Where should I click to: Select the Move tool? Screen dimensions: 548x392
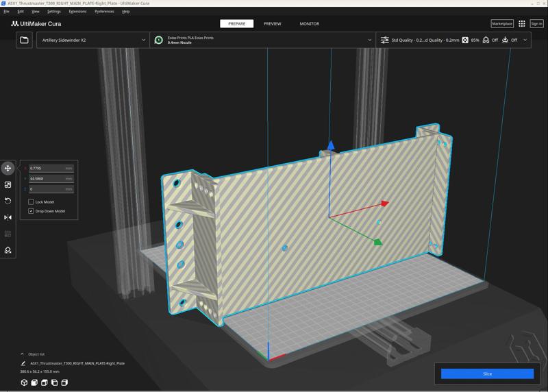pyautogui.click(x=8, y=168)
